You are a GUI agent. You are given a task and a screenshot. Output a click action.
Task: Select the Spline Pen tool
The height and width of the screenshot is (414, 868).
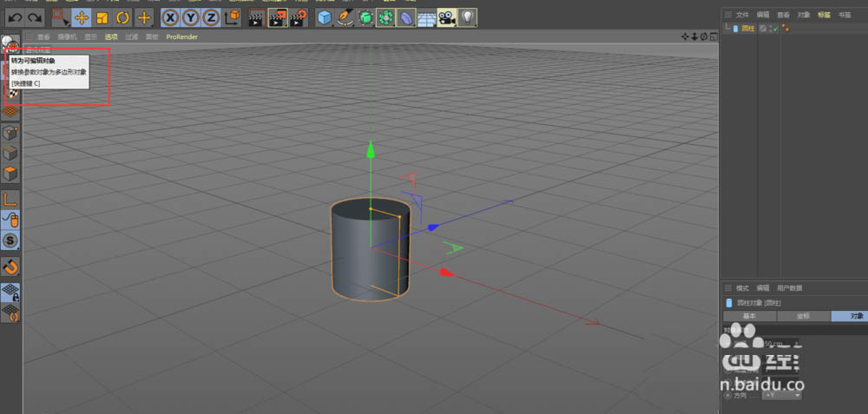pos(345,17)
